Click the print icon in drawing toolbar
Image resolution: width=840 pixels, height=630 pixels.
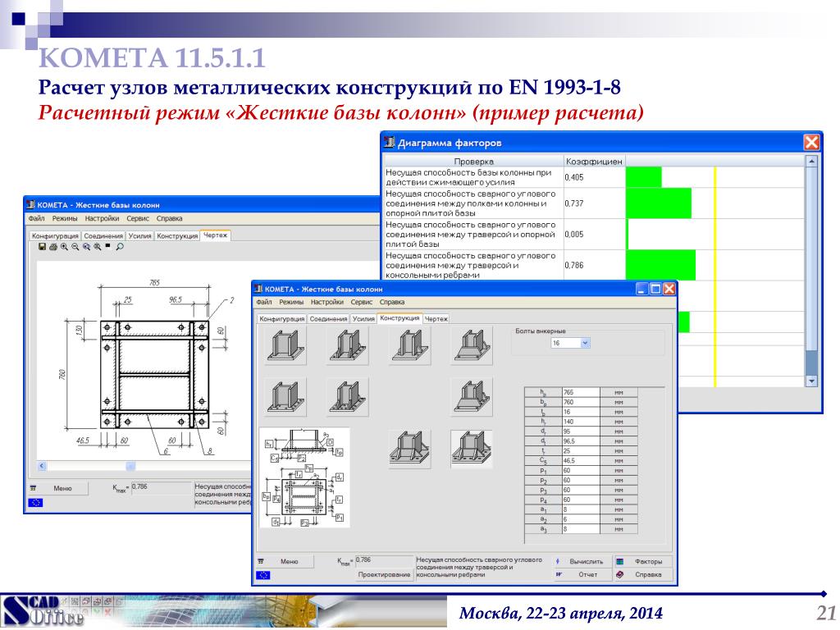tap(53, 247)
